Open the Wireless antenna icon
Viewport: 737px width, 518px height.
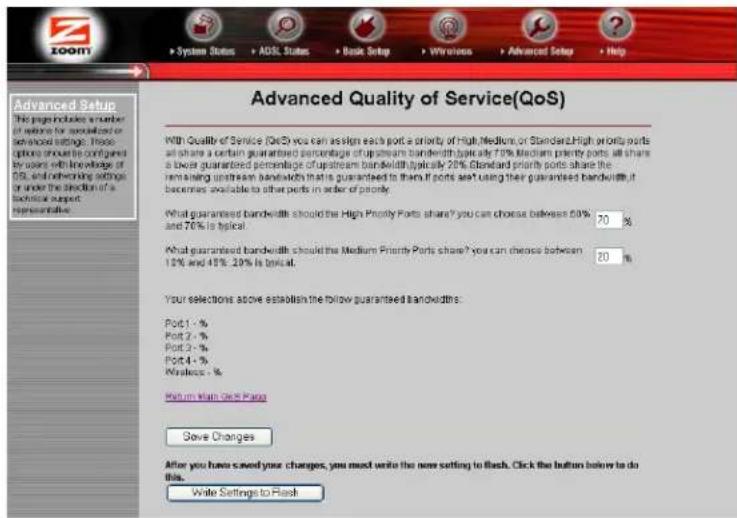448,24
